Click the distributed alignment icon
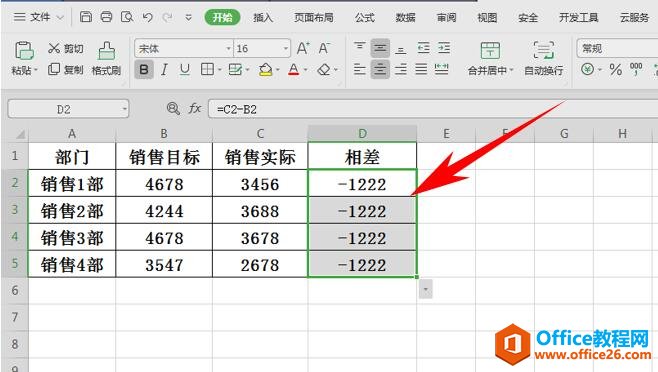Image resolution: width=658 pixels, height=372 pixels. click(x=441, y=69)
